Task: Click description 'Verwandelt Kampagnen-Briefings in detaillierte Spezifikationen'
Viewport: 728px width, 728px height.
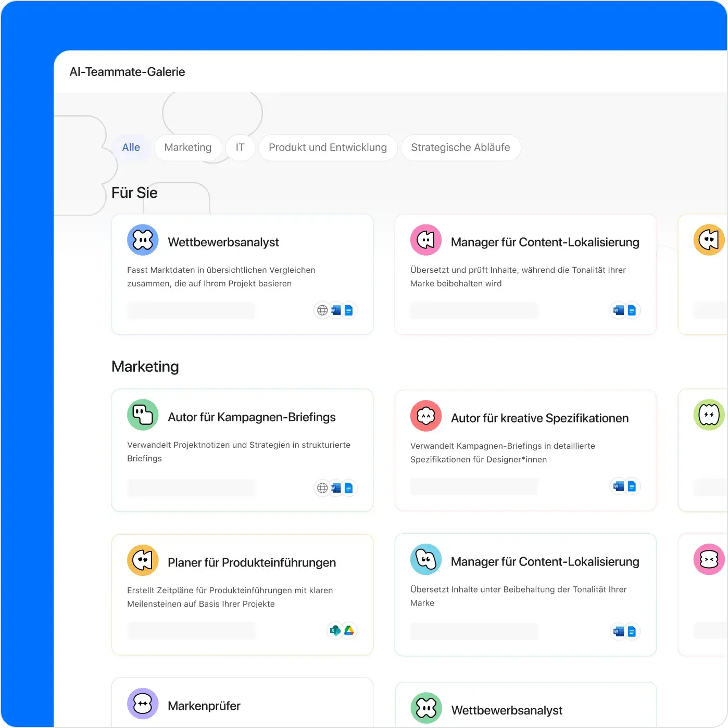Action: coord(503,453)
